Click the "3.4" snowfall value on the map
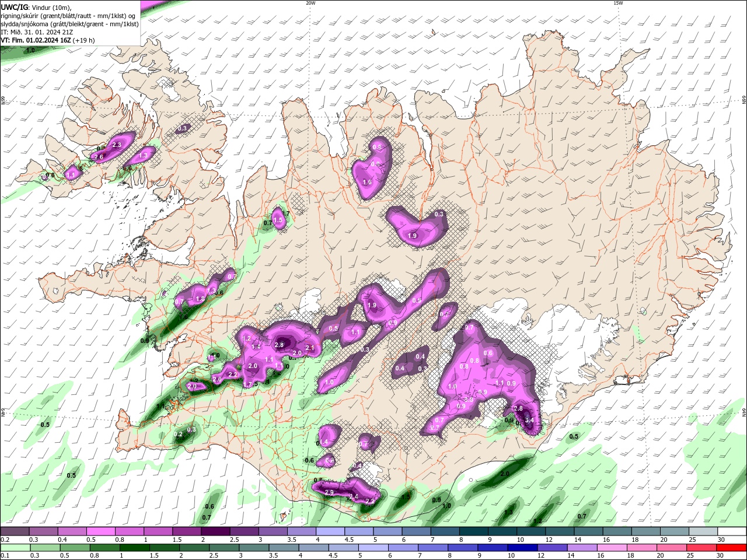This screenshot has height=560, width=747. [x=529, y=420]
